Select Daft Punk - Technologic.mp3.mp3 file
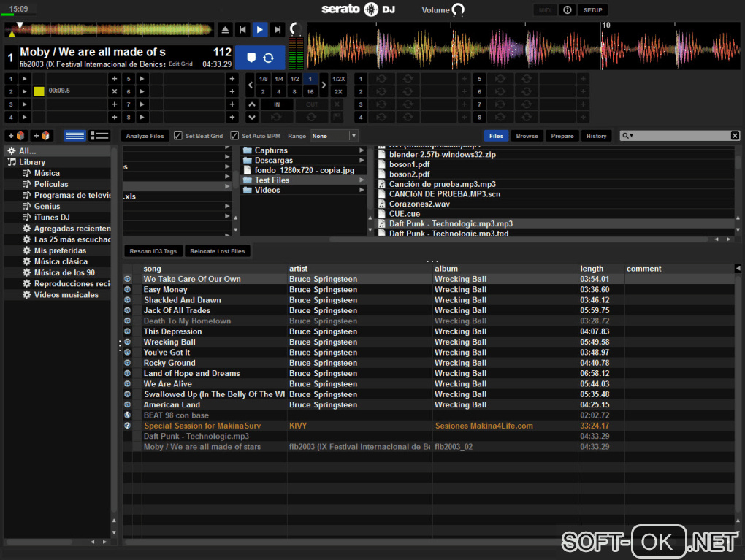Image resolution: width=745 pixels, height=560 pixels. [556, 223]
